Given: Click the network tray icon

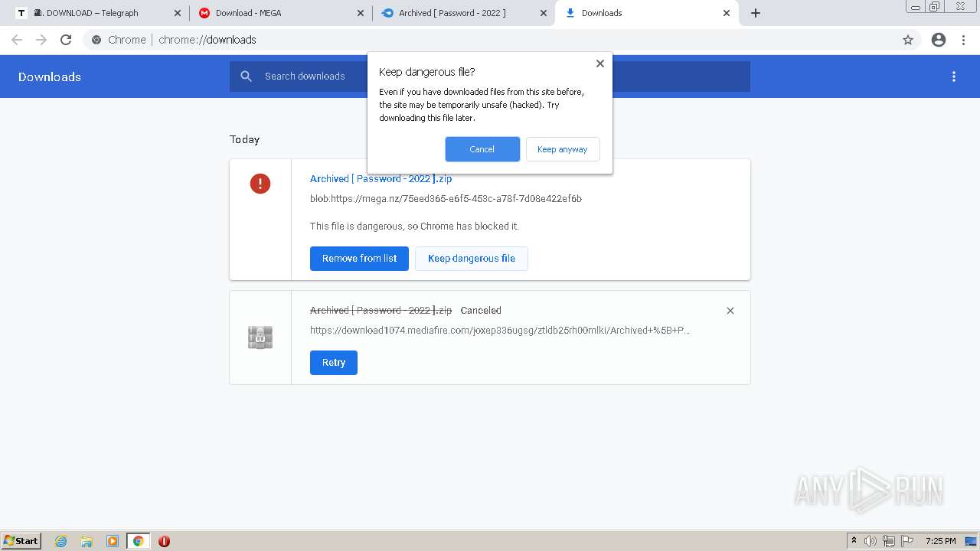Looking at the screenshot, I should (x=889, y=541).
